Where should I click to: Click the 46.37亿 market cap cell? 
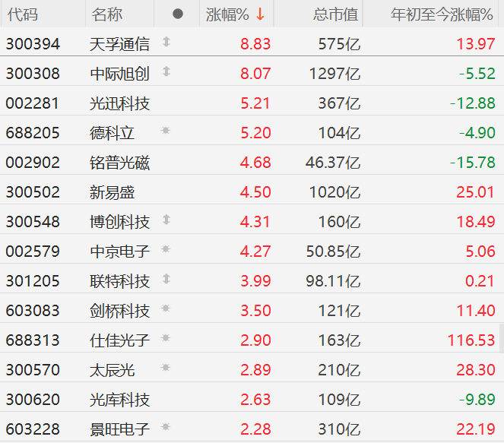[x=333, y=163]
